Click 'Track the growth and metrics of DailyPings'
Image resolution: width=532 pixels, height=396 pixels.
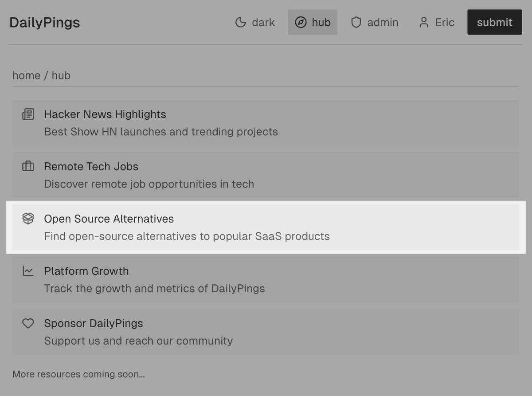(154, 289)
